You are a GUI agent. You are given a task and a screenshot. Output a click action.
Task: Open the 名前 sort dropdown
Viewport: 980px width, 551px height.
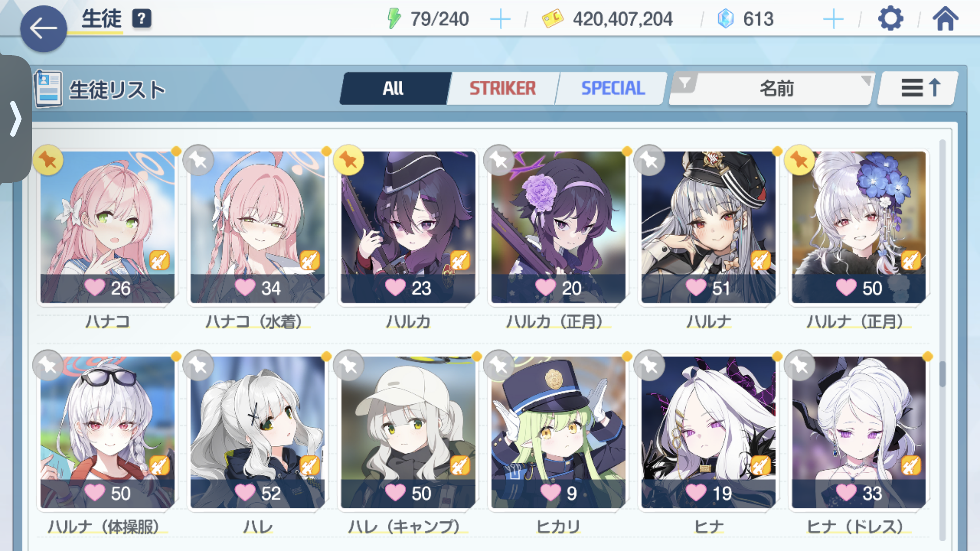[772, 89]
